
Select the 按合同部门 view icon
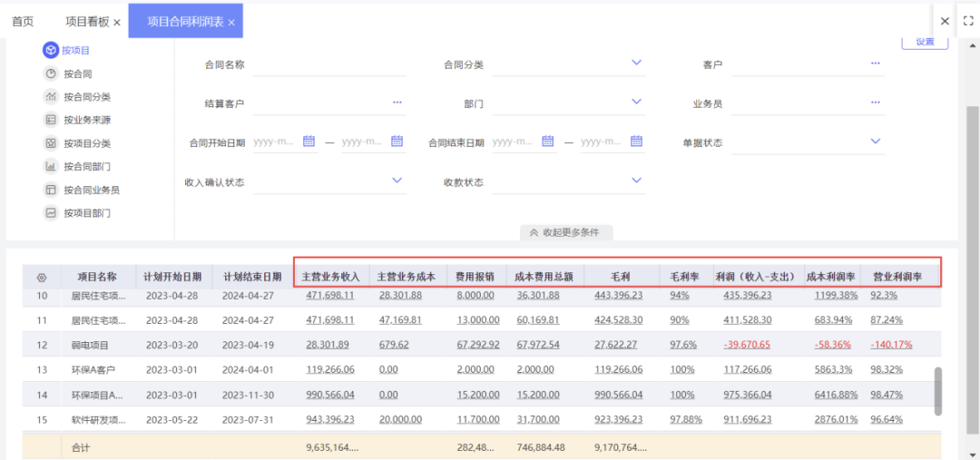click(x=51, y=166)
